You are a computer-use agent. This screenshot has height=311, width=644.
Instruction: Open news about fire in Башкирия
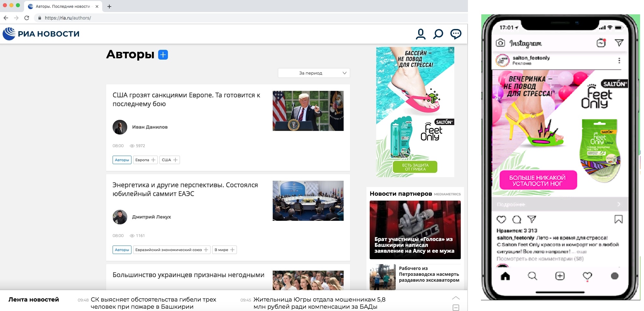(153, 303)
